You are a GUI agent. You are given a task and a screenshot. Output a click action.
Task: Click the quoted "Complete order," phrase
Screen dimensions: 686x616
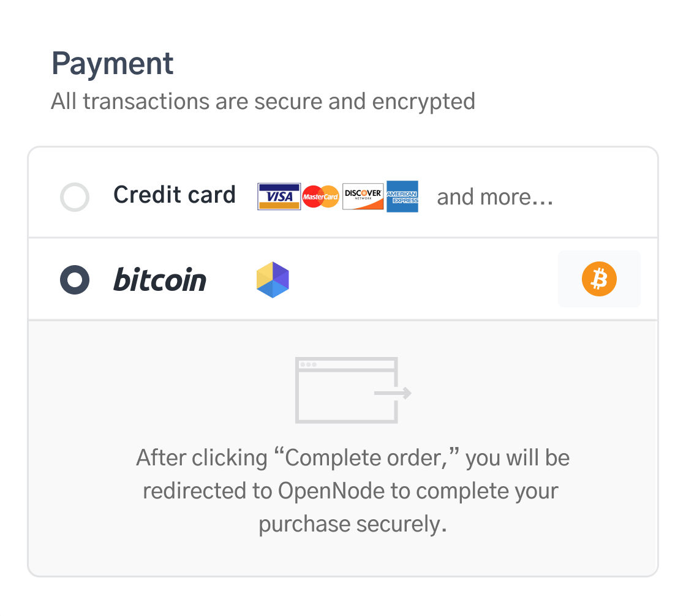[x=366, y=458]
